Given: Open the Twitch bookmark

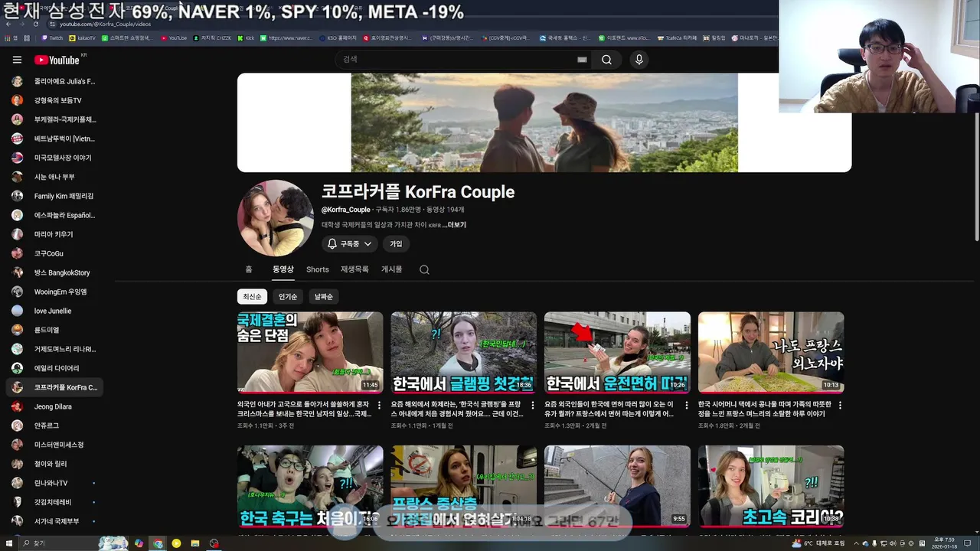Looking at the screenshot, I should point(52,37).
